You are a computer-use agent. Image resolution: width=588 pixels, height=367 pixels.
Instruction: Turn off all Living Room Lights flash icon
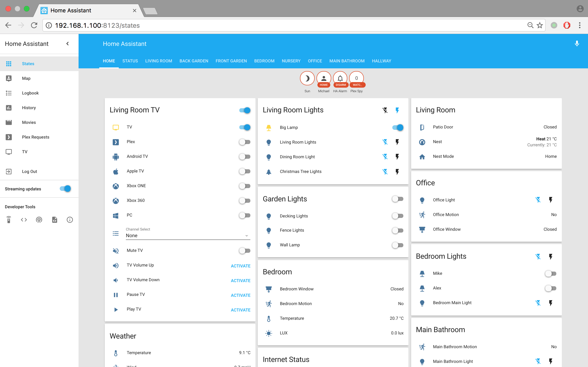click(385, 110)
